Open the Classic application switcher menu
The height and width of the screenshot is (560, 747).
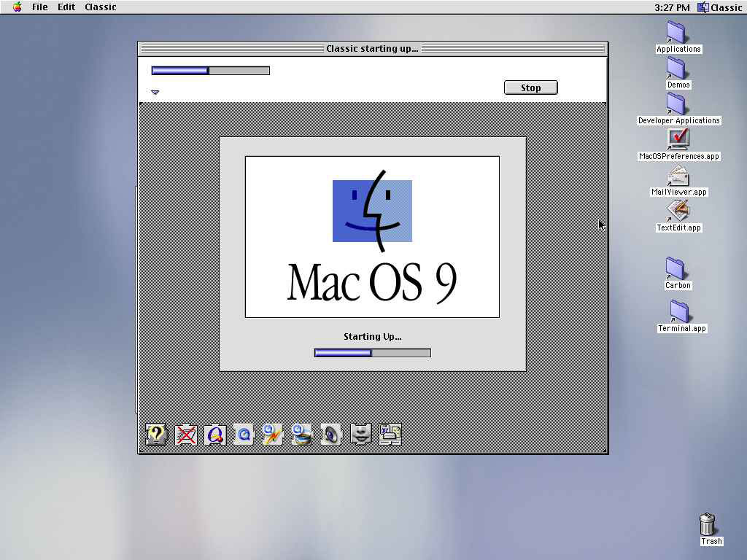point(720,7)
